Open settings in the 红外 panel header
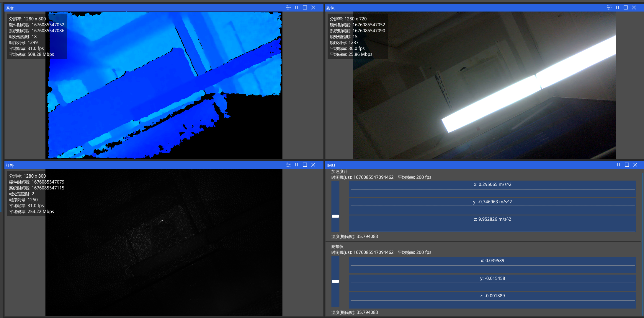This screenshot has height=318, width=644. pyautogui.click(x=288, y=165)
